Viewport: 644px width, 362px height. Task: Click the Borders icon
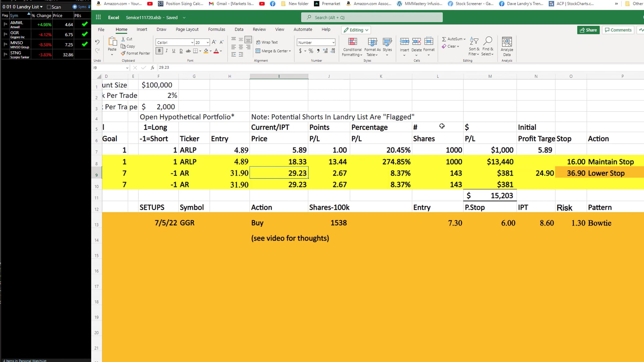pyautogui.click(x=195, y=51)
